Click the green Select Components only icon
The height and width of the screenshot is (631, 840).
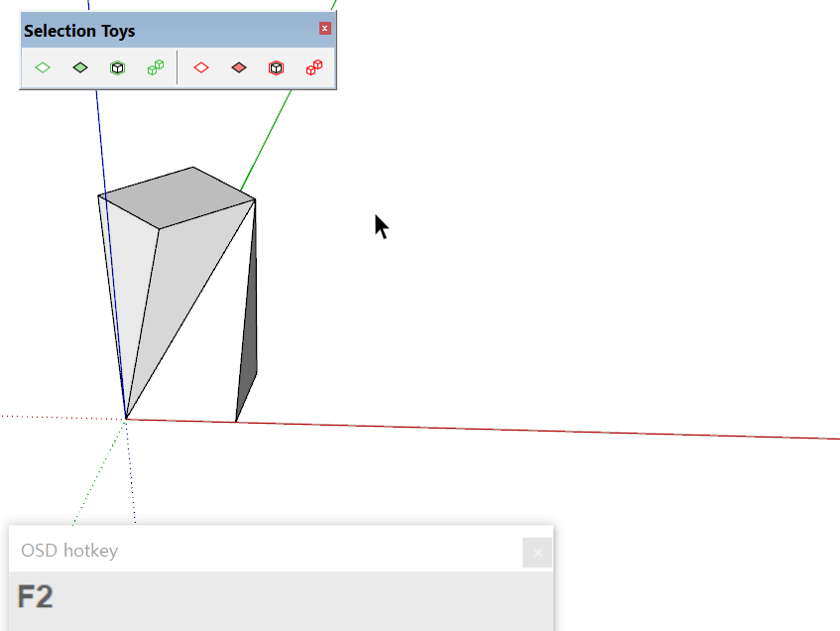(156, 67)
